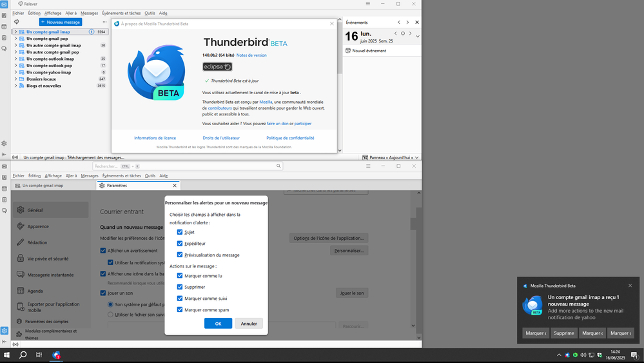Image resolution: width=644 pixels, height=363 pixels.
Task: Click the settings gear in the top window sidebar
Action: [x=4, y=143]
